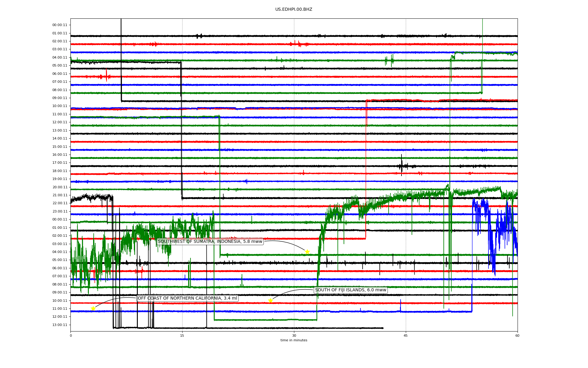588x368 pixels.
Task: Click the 09:00:11 label in upper half
Action: click(60, 98)
